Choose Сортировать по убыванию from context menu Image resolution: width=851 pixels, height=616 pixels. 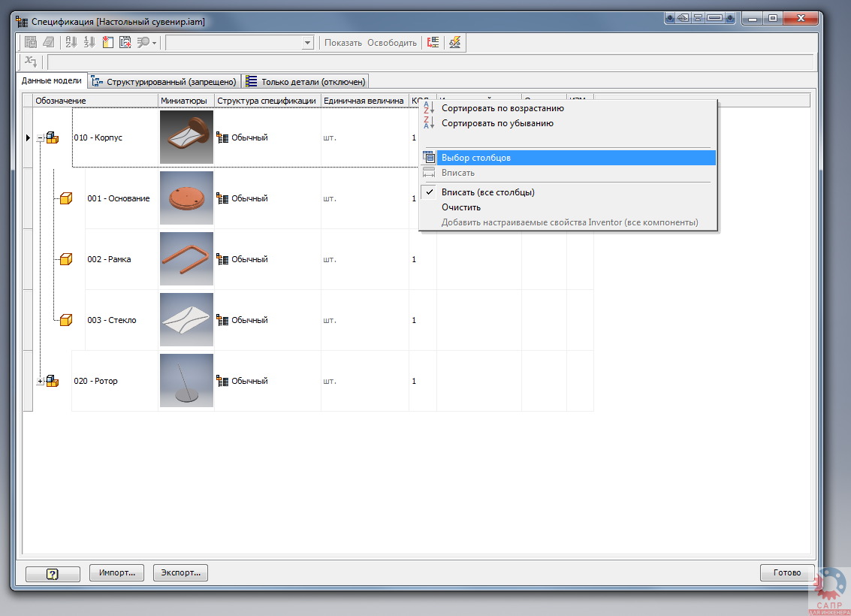[x=569, y=123]
